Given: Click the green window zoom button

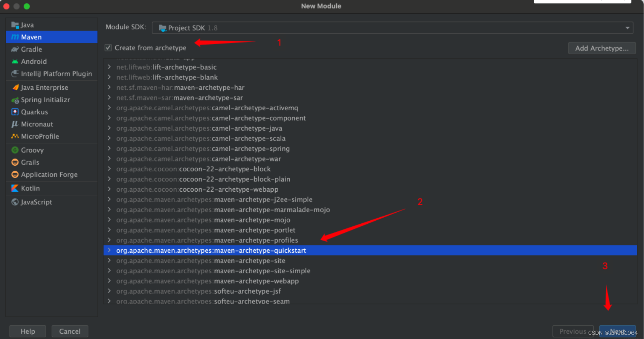Looking at the screenshot, I should click(x=27, y=6).
